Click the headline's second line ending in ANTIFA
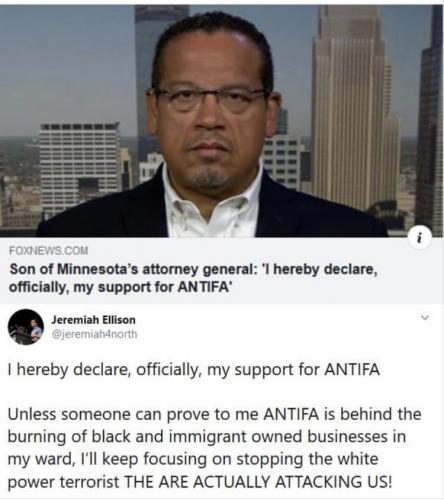Image resolution: width=444 pixels, height=500 pixels. (120, 287)
